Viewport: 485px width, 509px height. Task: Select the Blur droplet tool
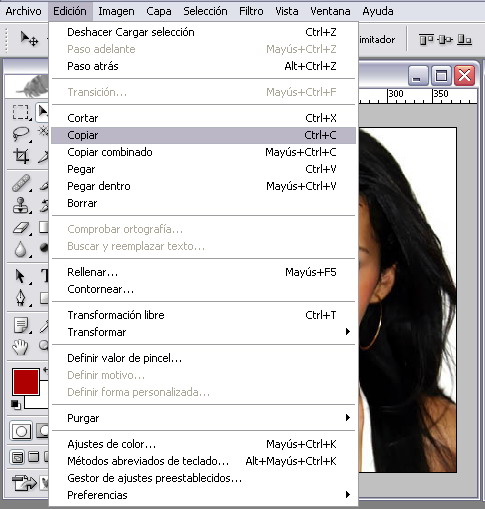coord(21,249)
